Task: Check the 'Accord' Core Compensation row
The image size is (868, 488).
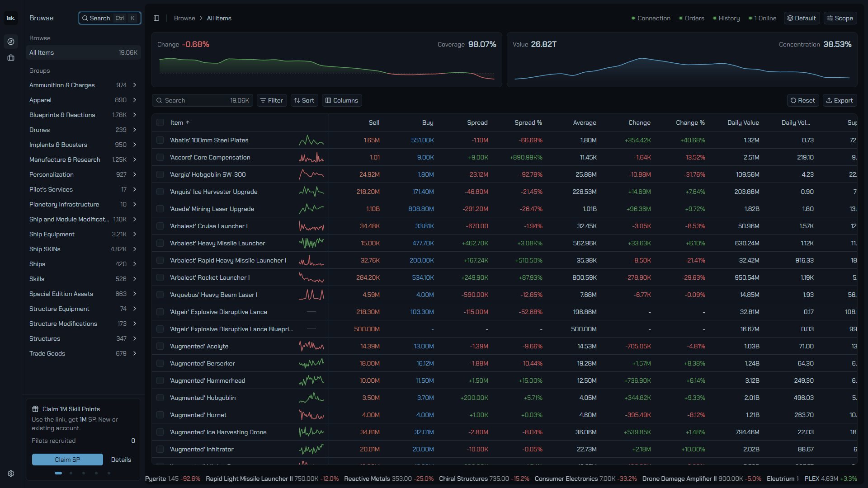Action: click(160, 157)
